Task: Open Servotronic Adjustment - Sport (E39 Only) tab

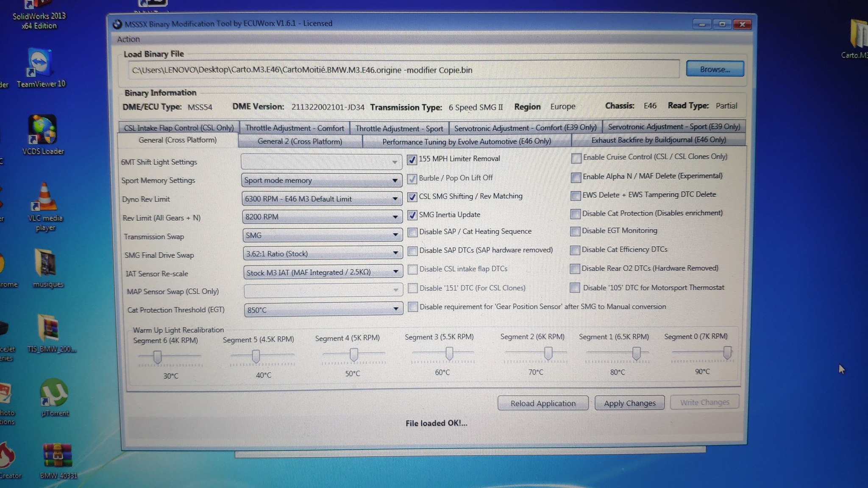Action: point(674,127)
